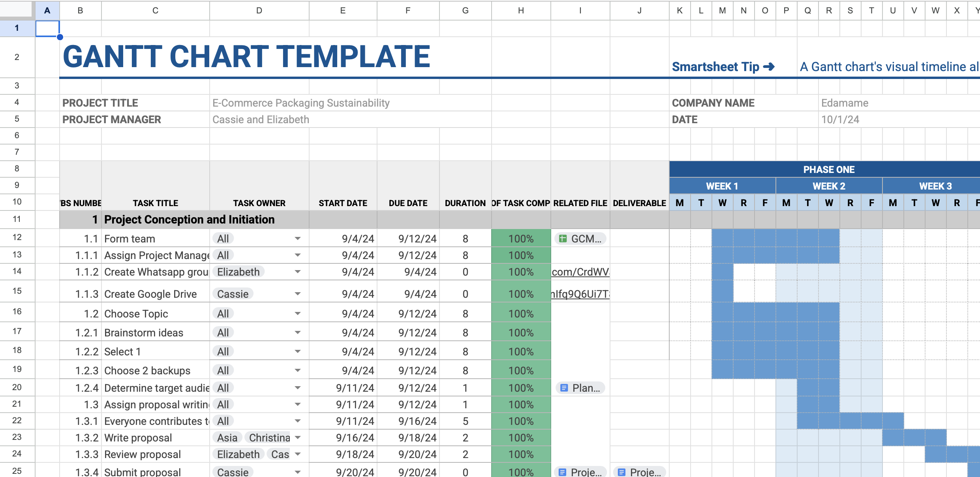This screenshot has width=980, height=477.
Task: Click the Smartsheet Tip arrow text
Action: (x=723, y=67)
